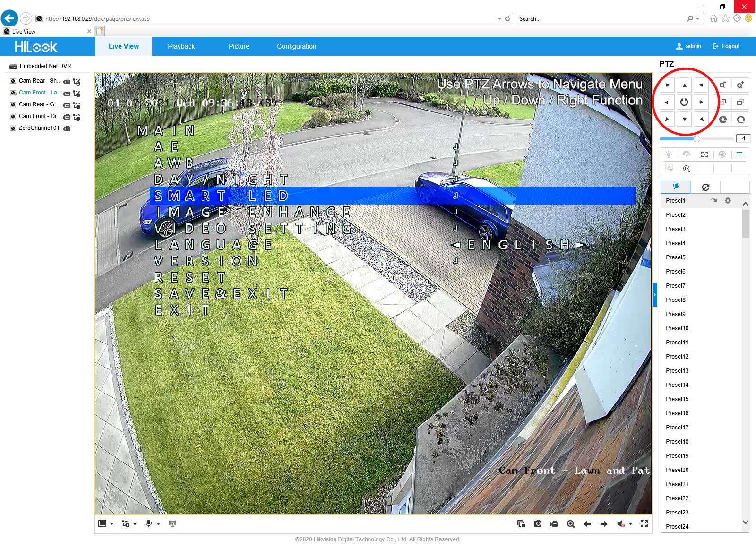Click the Logout link
Image resolution: width=756 pixels, height=548 pixels.
click(x=726, y=46)
